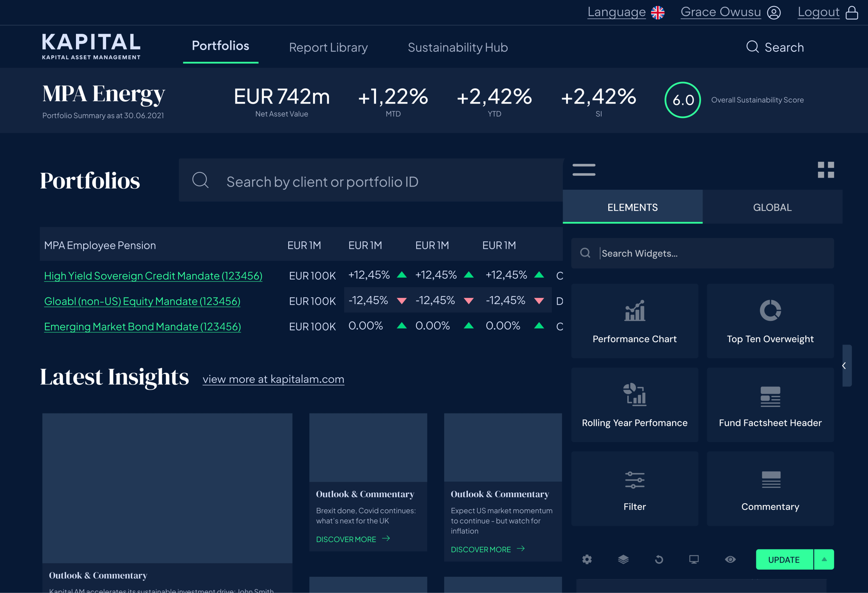This screenshot has width=868, height=593.
Task: Click DISCOVER MORE under US market article
Action: click(488, 549)
